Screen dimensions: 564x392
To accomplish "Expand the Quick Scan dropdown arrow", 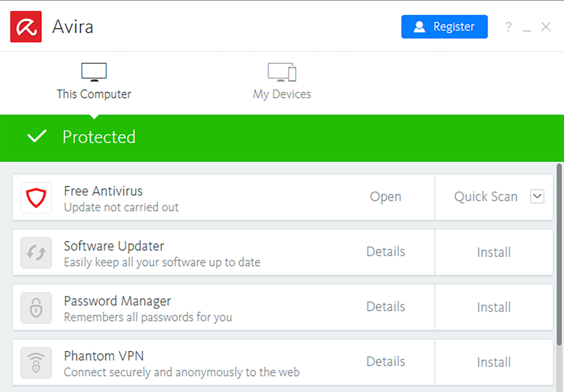I will click(537, 196).
